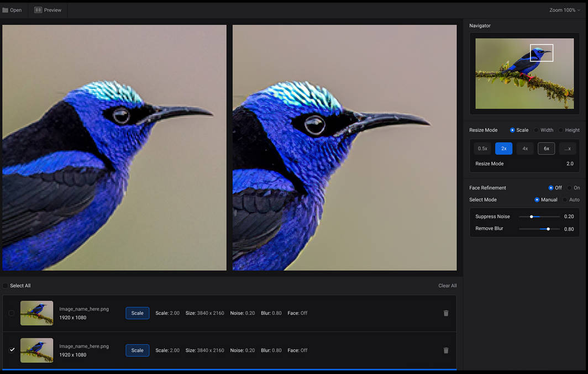Open the custom ...x scale option
Viewport: 588px width, 374px height.
(x=568, y=149)
